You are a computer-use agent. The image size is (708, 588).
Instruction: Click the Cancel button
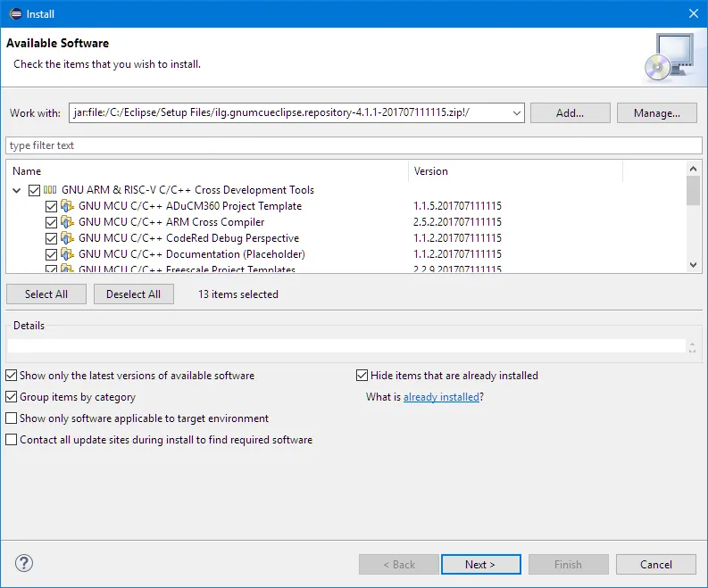coord(656,565)
